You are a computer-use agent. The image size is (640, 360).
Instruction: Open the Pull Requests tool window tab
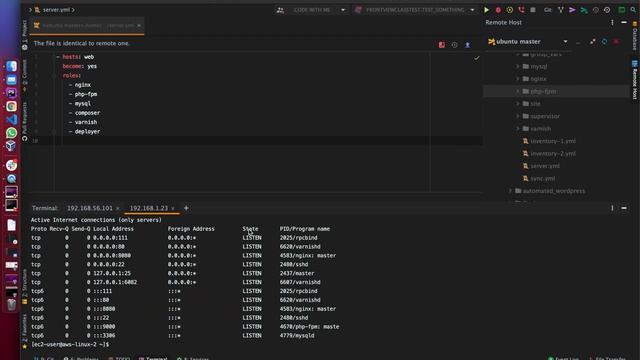pos(24,121)
